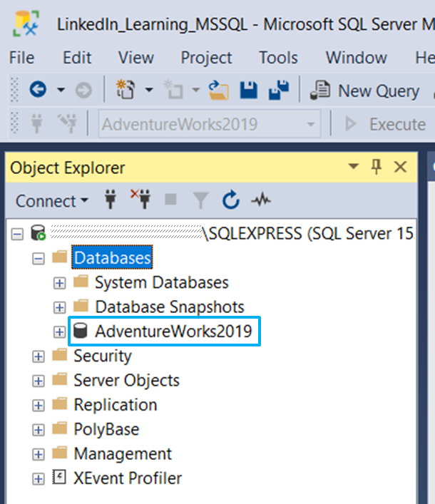This screenshot has width=435, height=504.
Task: Click the folder icon beside Management
Action: coord(60,453)
